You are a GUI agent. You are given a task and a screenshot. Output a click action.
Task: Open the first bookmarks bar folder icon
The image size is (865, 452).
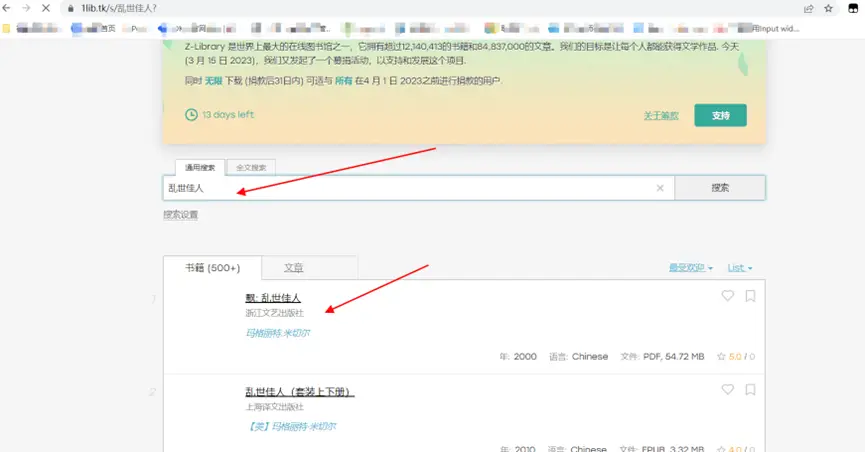(x=6, y=28)
